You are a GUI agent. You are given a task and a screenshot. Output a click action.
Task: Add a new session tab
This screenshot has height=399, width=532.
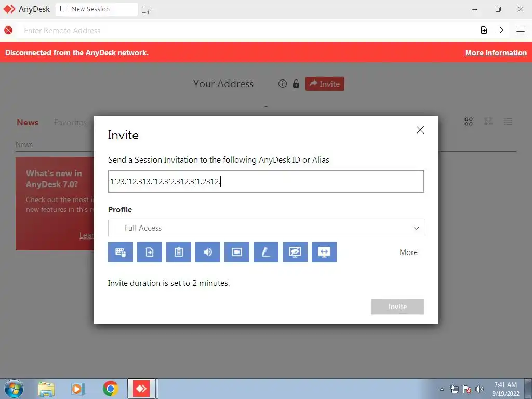click(x=146, y=10)
